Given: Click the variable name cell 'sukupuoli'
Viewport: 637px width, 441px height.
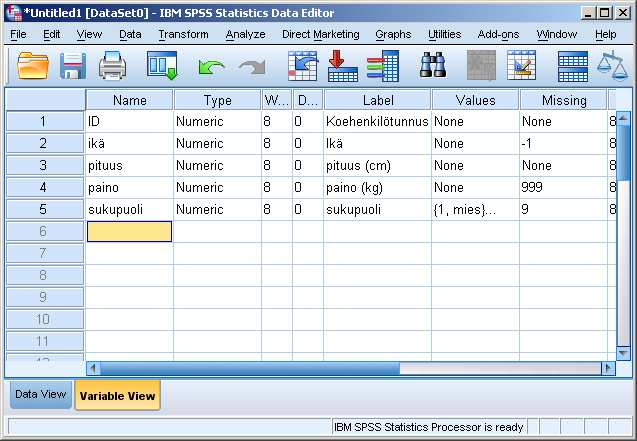Looking at the screenshot, I should pos(129,209).
